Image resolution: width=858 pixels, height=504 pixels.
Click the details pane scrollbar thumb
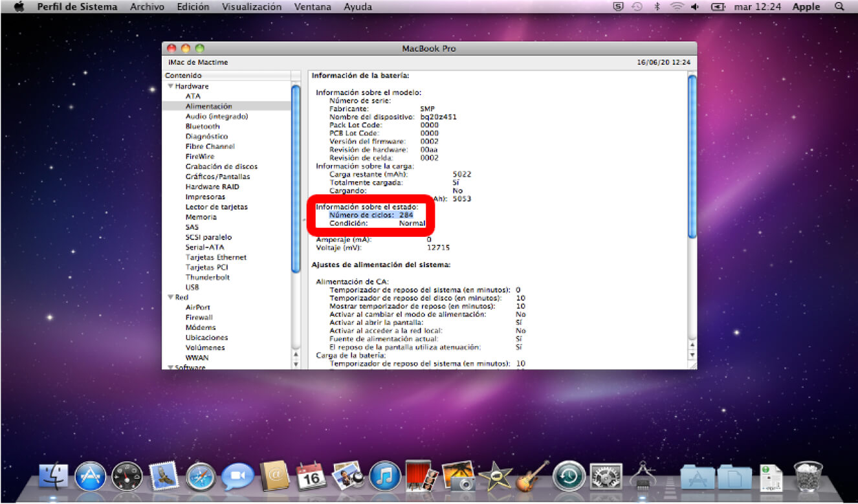pos(692,157)
